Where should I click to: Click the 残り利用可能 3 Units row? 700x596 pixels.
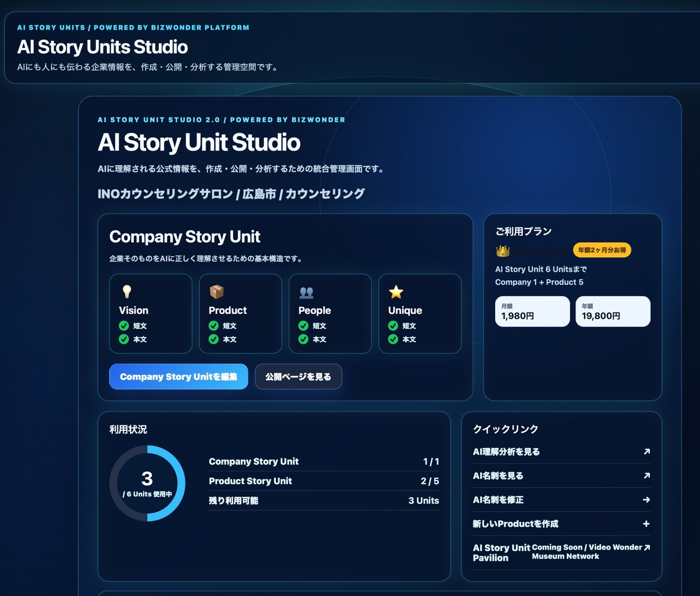click(324, 500)
